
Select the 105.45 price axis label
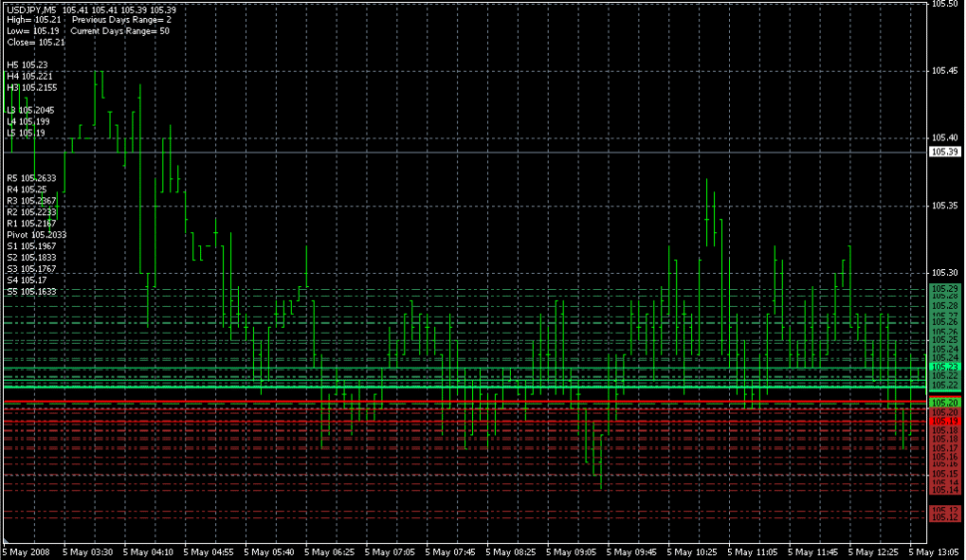pyautogui.click(x=944, y=70)
